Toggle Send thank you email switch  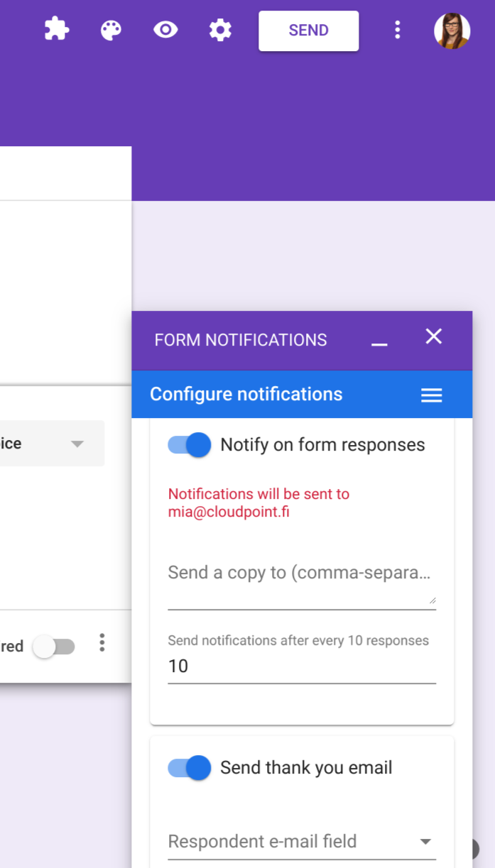point(190,768)
